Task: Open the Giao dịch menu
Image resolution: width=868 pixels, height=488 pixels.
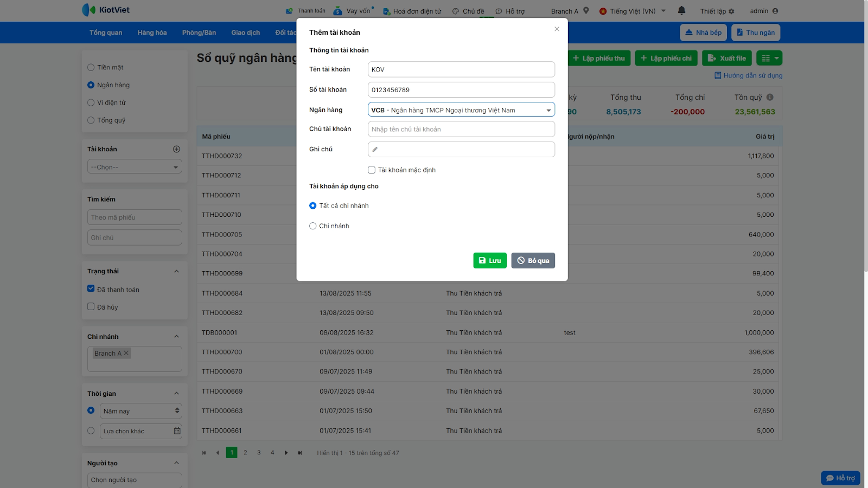Action: pyautogui.click(x=246, y=33)
